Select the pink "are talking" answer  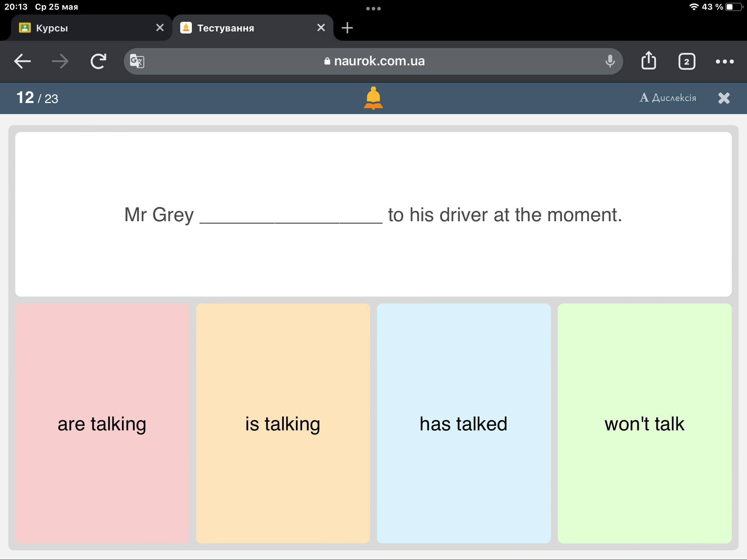pos(102,423)
